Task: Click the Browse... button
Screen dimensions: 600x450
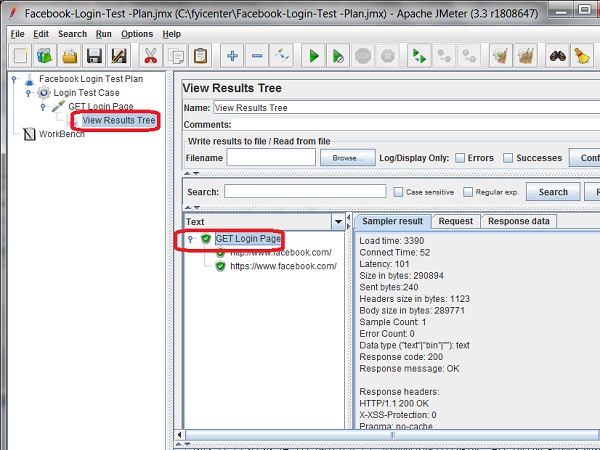Action: pos(345,158)
